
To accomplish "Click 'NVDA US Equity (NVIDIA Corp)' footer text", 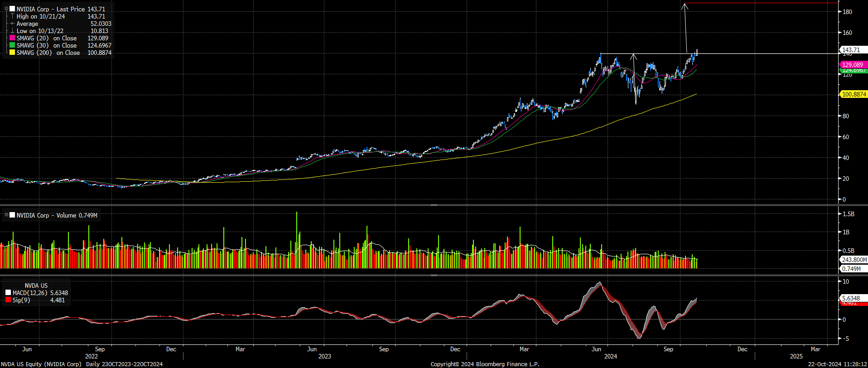I will coord(41,364).
